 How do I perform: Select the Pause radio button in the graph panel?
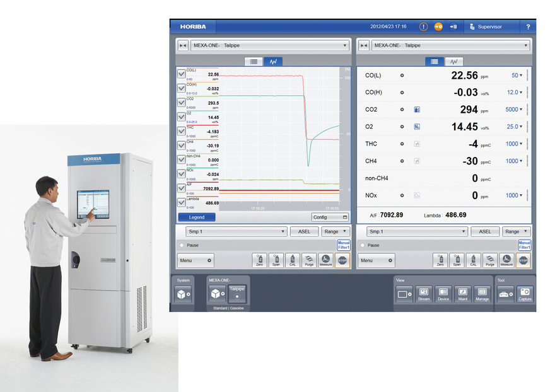182,245
